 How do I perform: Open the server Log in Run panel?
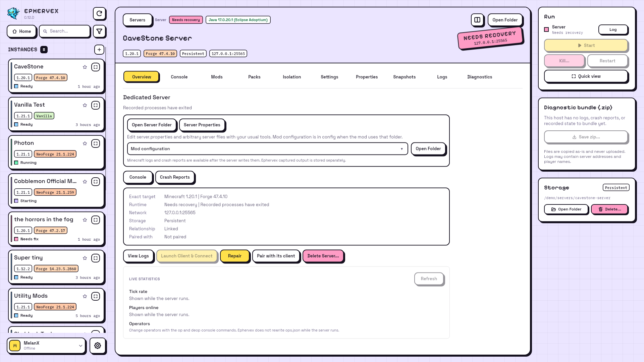click(613, 29)
